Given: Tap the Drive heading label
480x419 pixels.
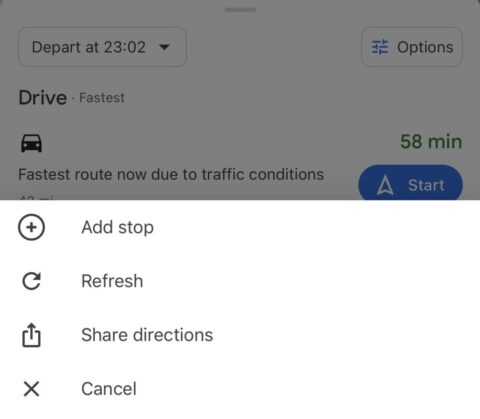Looking at the screenshot, I should (x=43, y=98).
